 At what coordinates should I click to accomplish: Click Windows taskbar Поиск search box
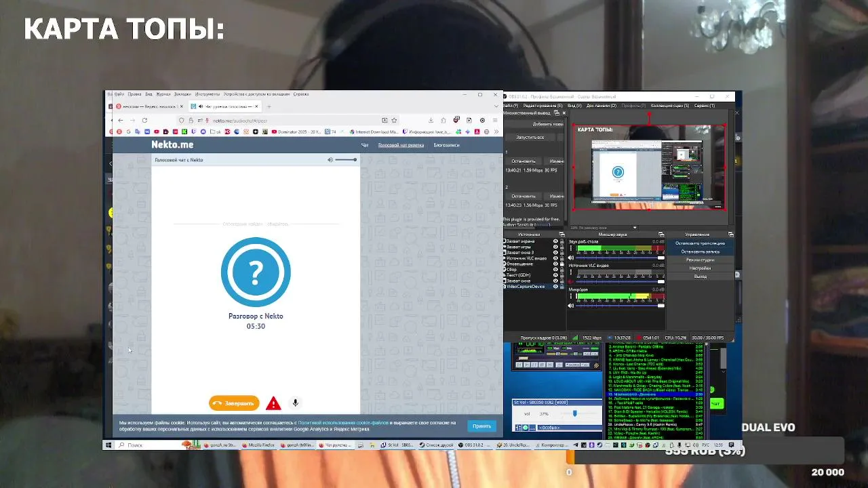click(149, 445)
